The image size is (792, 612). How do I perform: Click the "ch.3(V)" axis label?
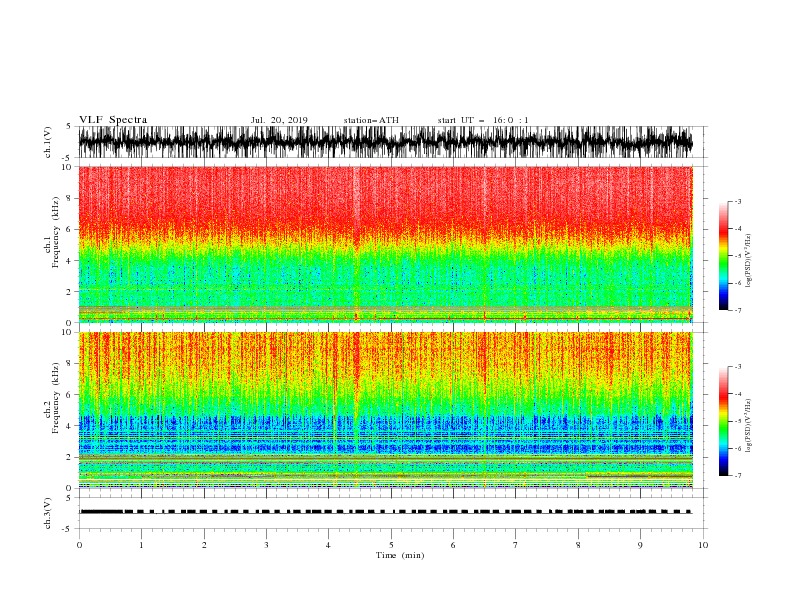[x=48, y=514]
